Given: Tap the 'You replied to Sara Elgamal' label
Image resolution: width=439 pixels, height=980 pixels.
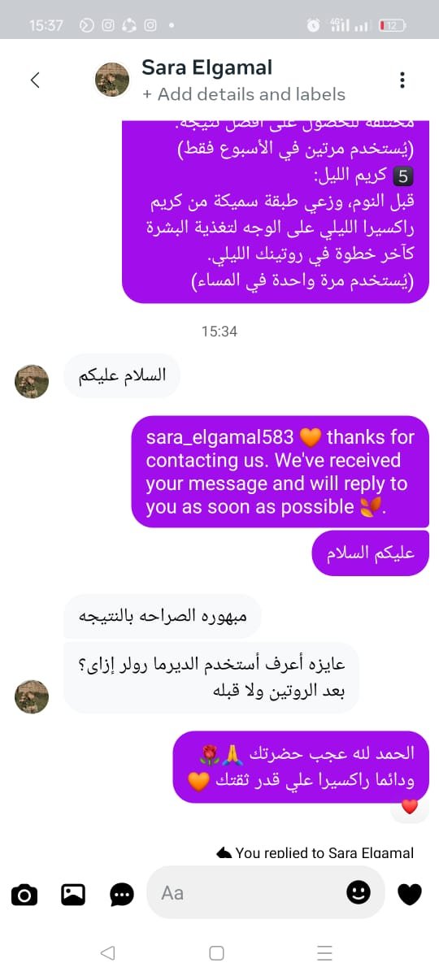Looking at the screenshot, I should pos(316,852).
